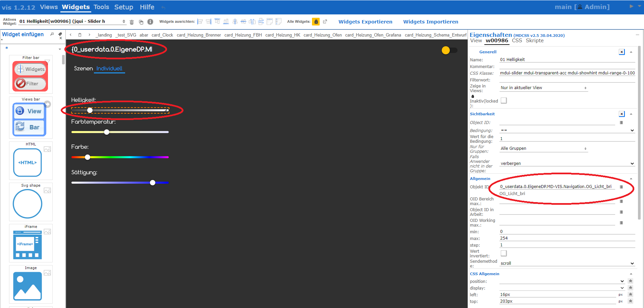The height and width of the screenshot is (308, 644).
Task: Toggle lock for all widgets
Action: pyautogui.click(x=316, y=22)
